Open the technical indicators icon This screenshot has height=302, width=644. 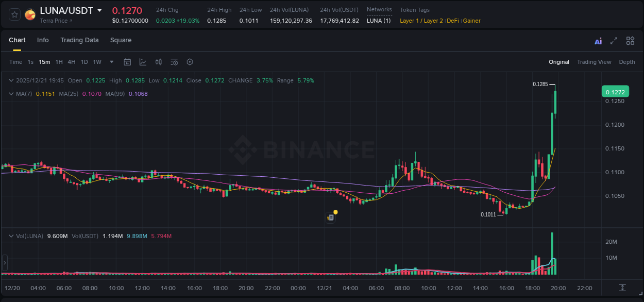174,62
